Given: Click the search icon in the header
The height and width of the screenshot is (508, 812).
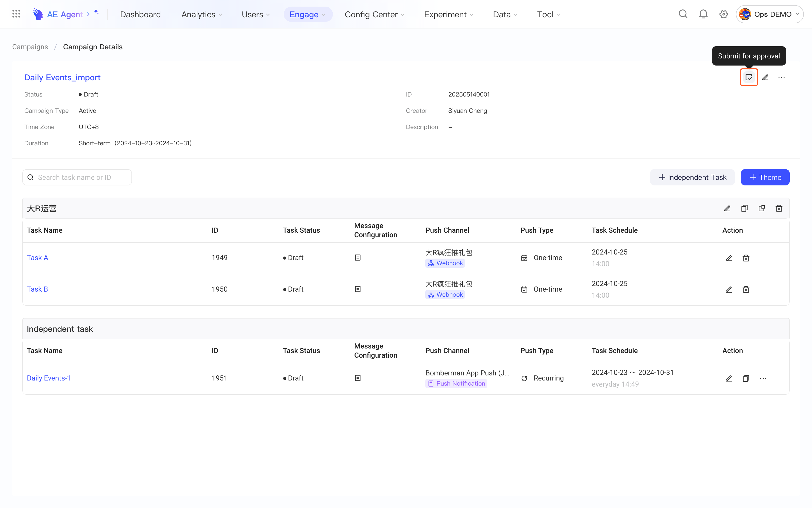Looking at the screenshot, I should 683,14.
